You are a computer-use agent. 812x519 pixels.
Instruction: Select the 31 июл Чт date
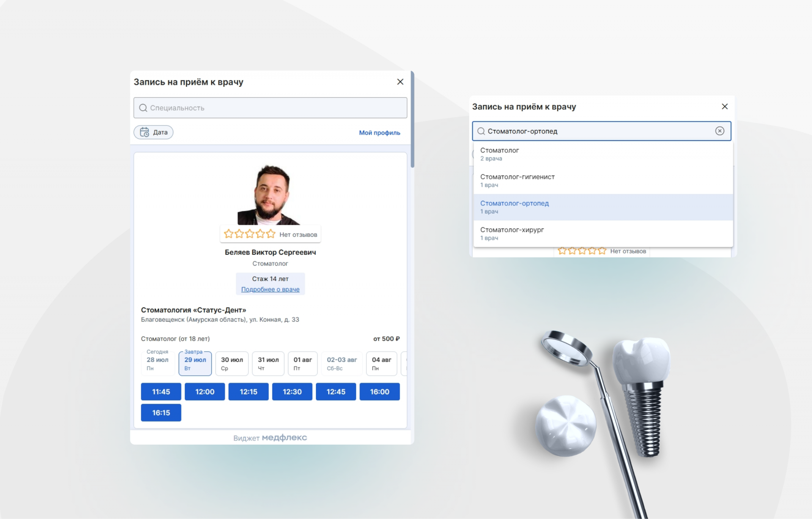coord(268,363)
